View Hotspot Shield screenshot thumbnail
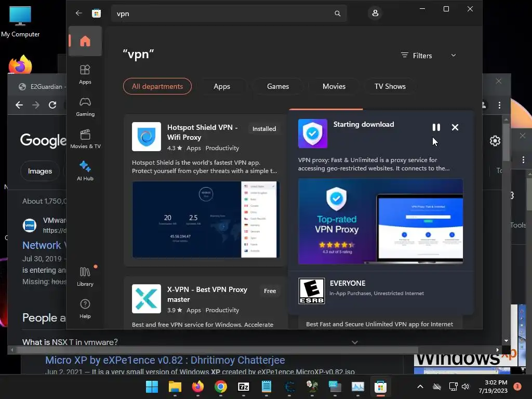The image size is (532, 399). [206, 220]
